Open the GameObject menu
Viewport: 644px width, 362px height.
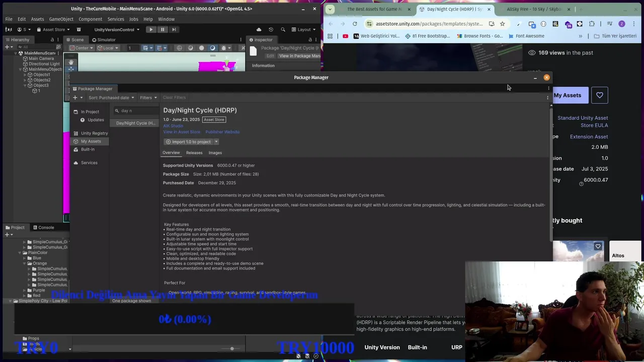[61, 19]
